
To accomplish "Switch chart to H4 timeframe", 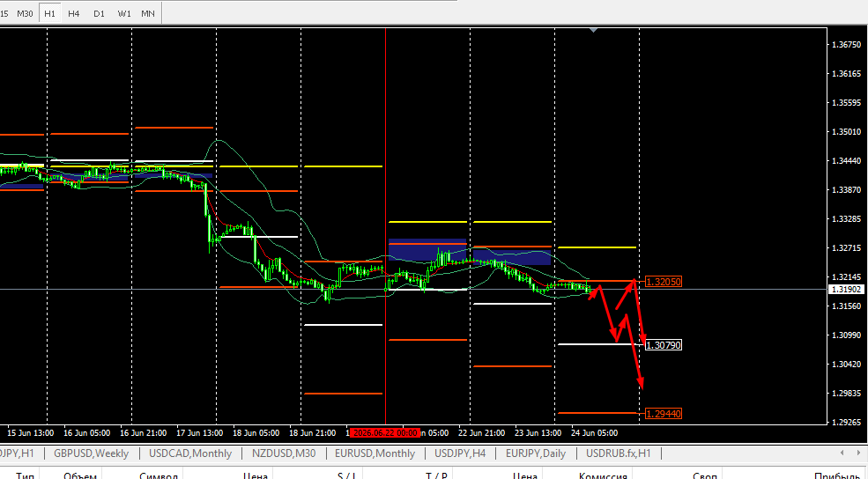I will (x=74, y=13).
